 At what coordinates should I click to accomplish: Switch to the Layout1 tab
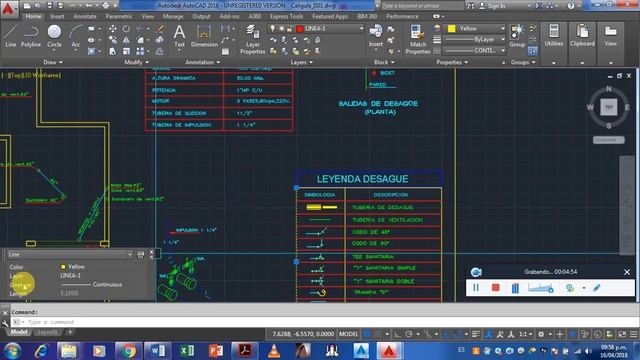pyautogui.click(x=47, y=332)
